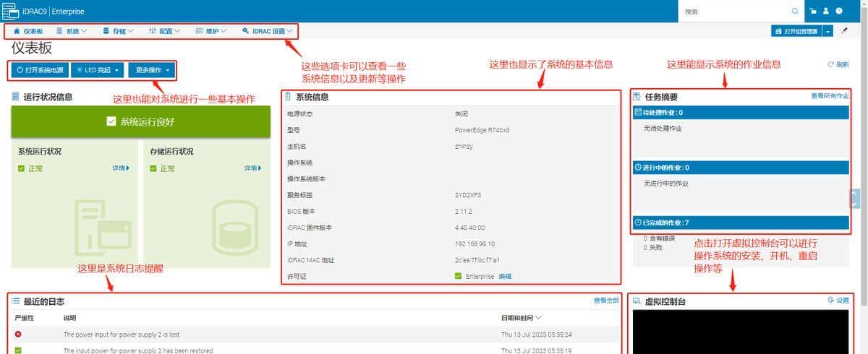Open the 维护 menu

coord(211,31)
